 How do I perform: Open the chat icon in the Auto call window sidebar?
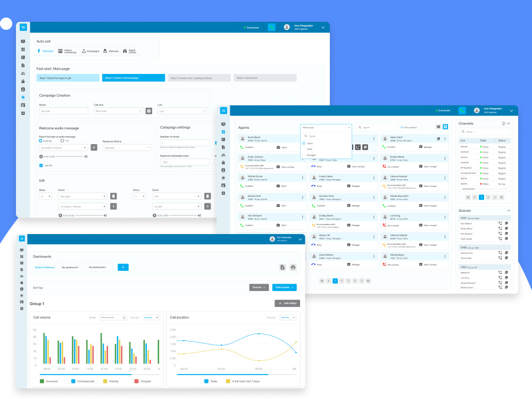pos(23,41)
